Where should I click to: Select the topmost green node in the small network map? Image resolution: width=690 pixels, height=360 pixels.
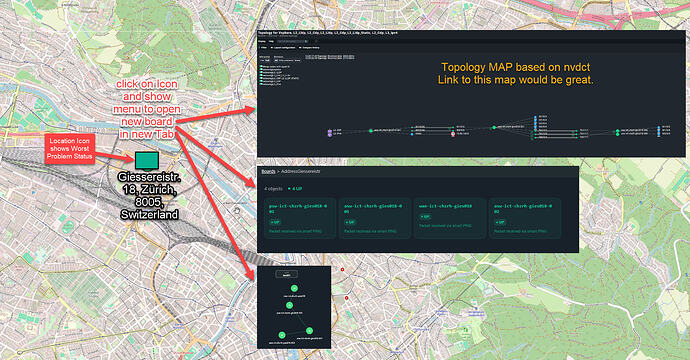click(294, 289)
